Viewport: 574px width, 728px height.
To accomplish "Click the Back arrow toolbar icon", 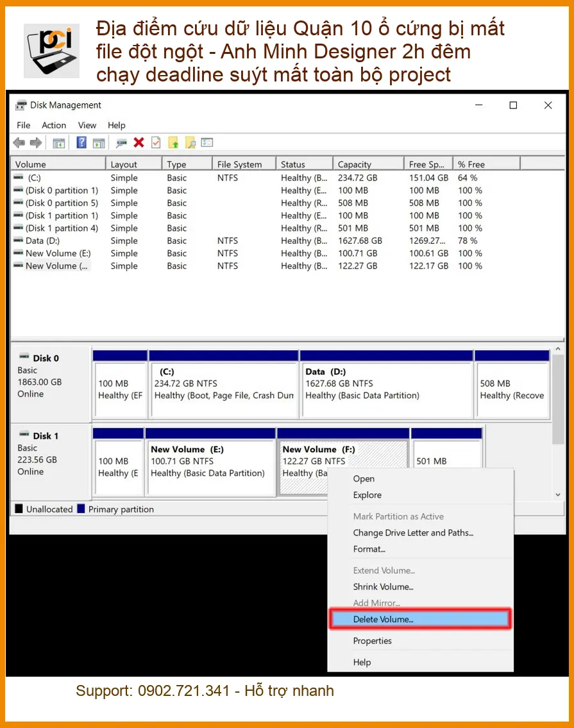I will [19, 143].
